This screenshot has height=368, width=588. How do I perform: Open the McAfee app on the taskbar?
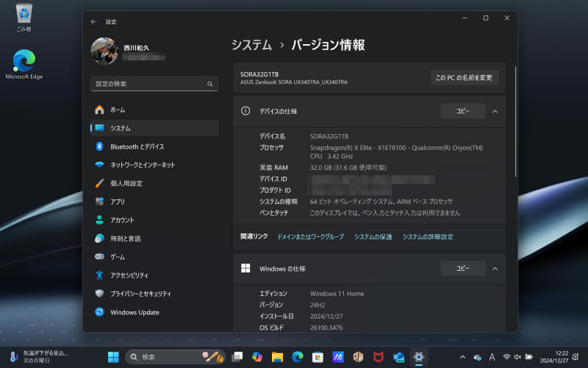[379, 357]
